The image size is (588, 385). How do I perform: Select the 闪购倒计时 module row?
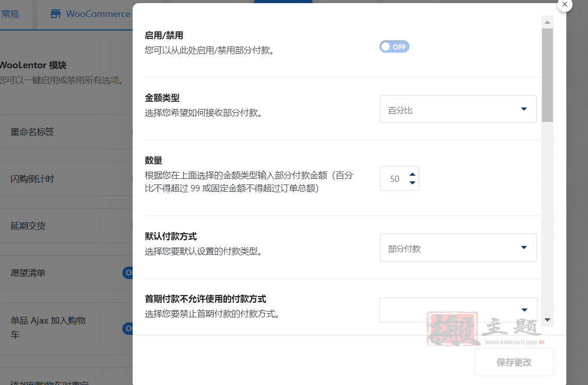click(67, 179)
